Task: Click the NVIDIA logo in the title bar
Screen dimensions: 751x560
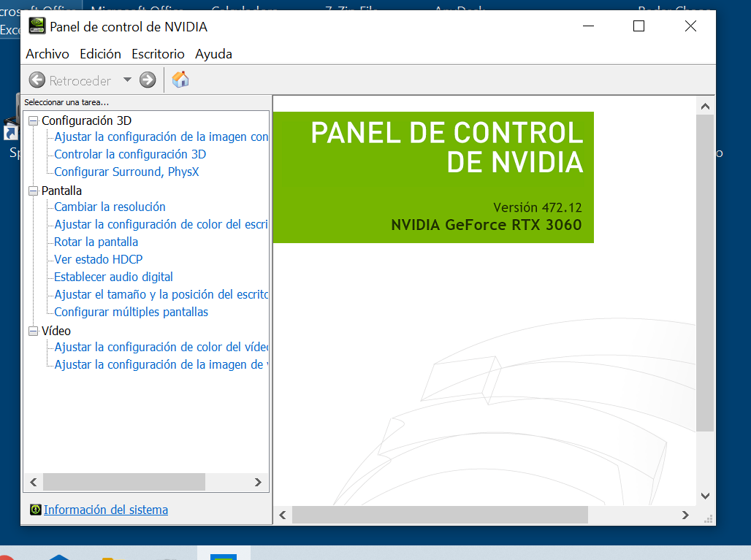Action: tap(36, 26)
